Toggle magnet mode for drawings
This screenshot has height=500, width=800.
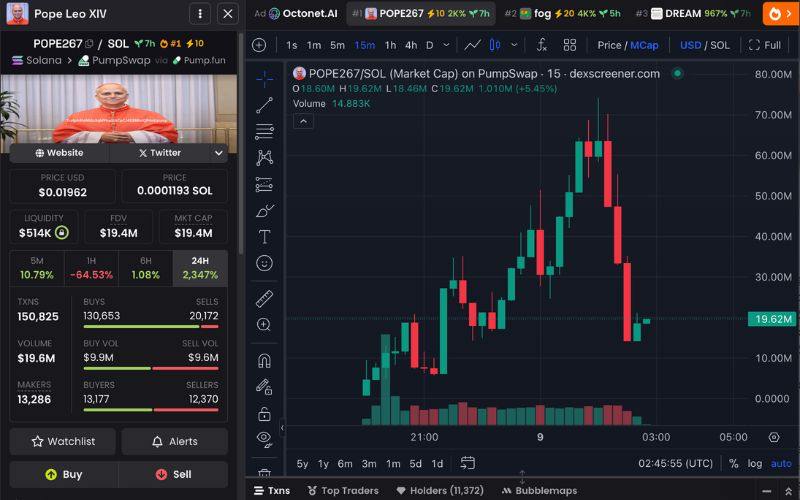tap(264, 361)
